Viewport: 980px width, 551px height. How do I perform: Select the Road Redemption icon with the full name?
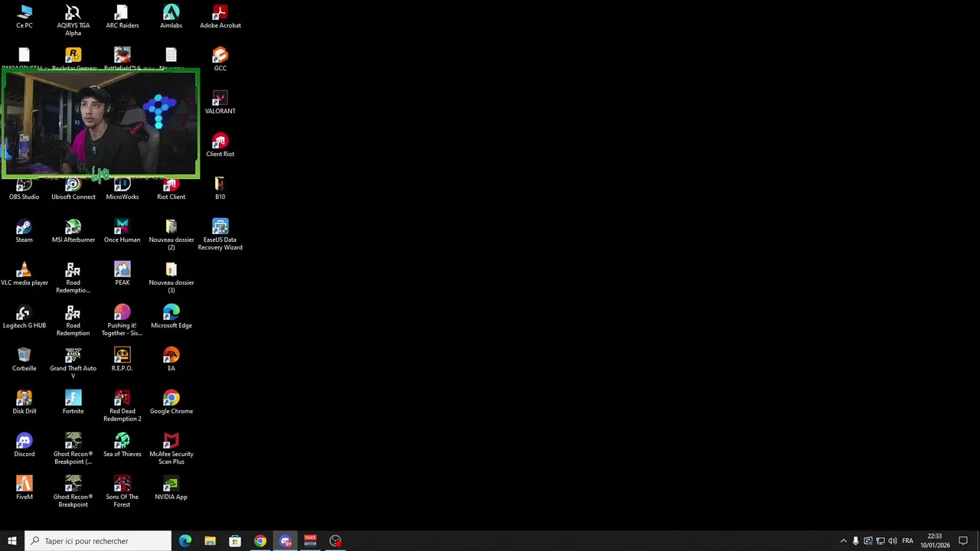[73, 321]
